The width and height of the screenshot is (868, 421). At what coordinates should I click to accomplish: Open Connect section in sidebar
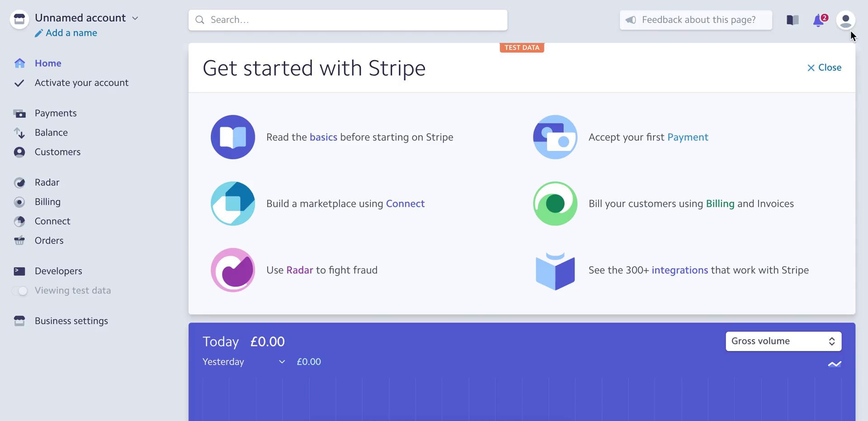(x=52, y=221)
